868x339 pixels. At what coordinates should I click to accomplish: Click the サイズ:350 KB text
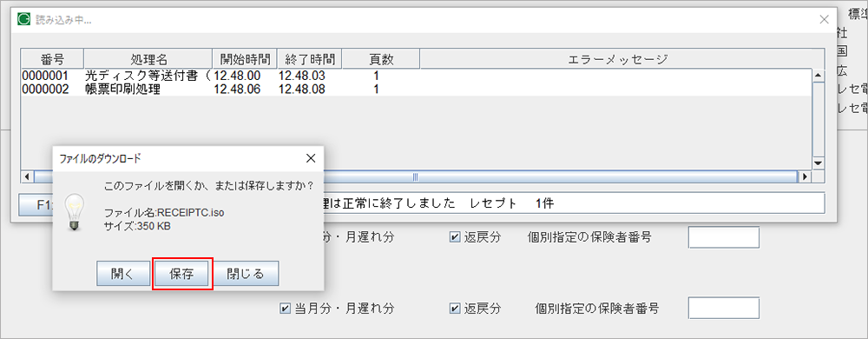click(x=138, y=225)
